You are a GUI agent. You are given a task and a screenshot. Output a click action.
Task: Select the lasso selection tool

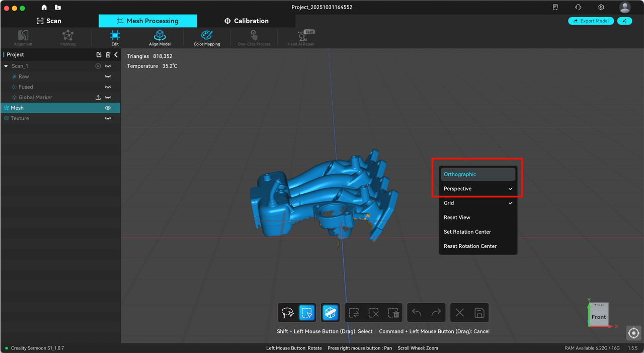coord(287,312)
